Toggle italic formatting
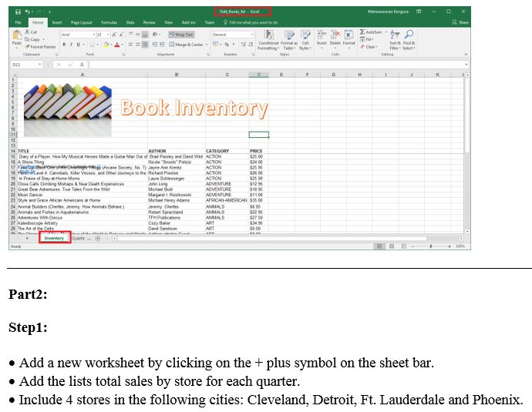The height and width of the screenshot is (412, 532). tap(71, 45)
